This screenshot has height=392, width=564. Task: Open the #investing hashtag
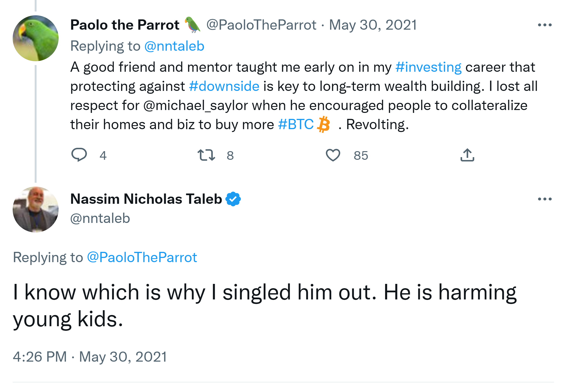[x=428, y=67]
